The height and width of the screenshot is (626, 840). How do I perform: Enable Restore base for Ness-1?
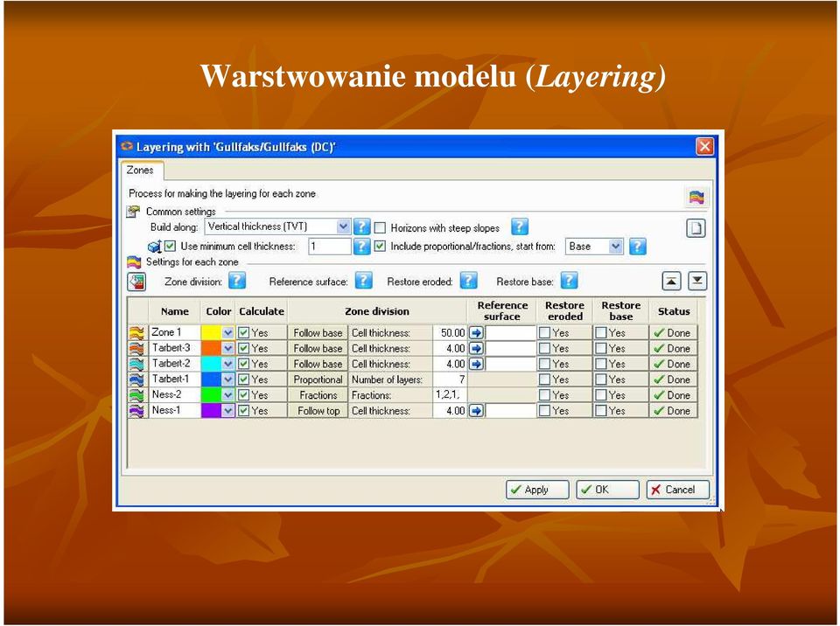pyautogui.click(x=601, y=411)
